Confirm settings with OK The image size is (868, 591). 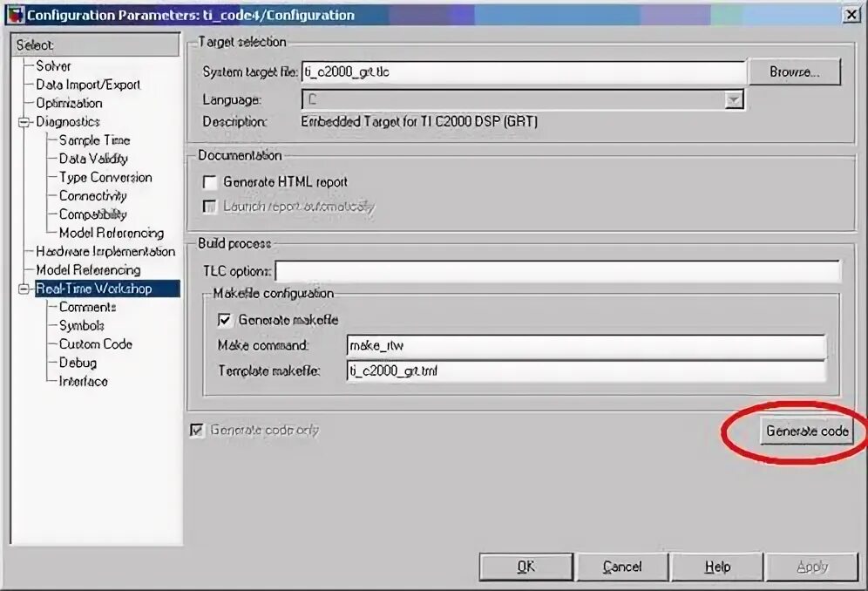(526, 567)
